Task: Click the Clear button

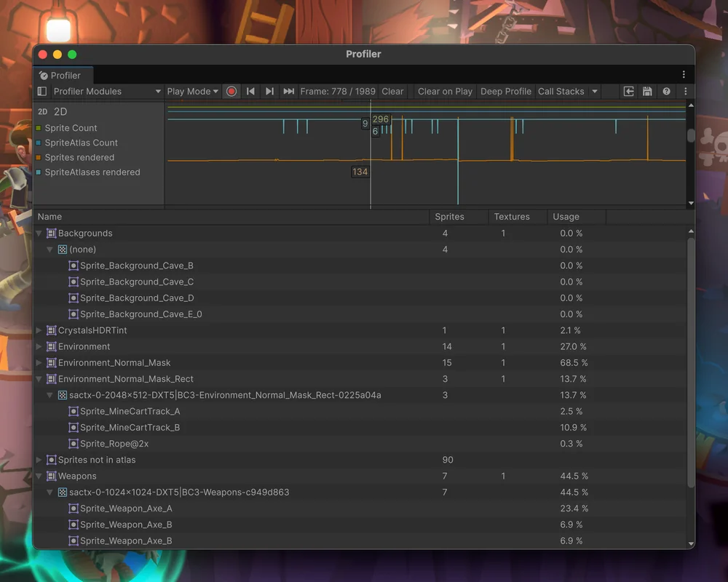Action: click(392, 92)
